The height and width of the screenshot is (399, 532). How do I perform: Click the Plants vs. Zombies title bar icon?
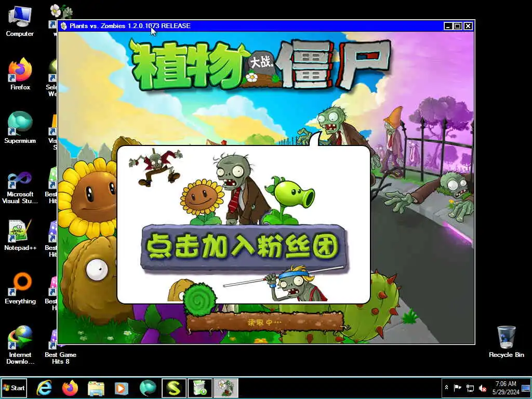coord(64,26)
